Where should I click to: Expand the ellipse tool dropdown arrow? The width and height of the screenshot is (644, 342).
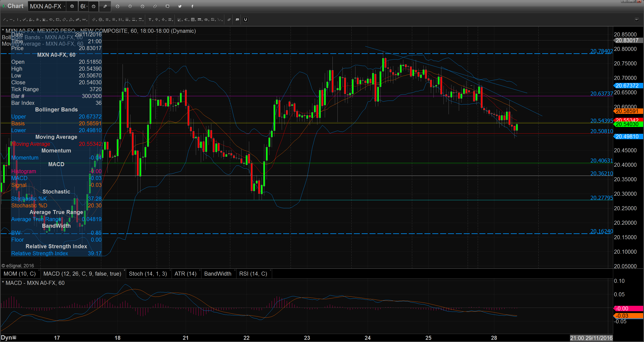54,21
